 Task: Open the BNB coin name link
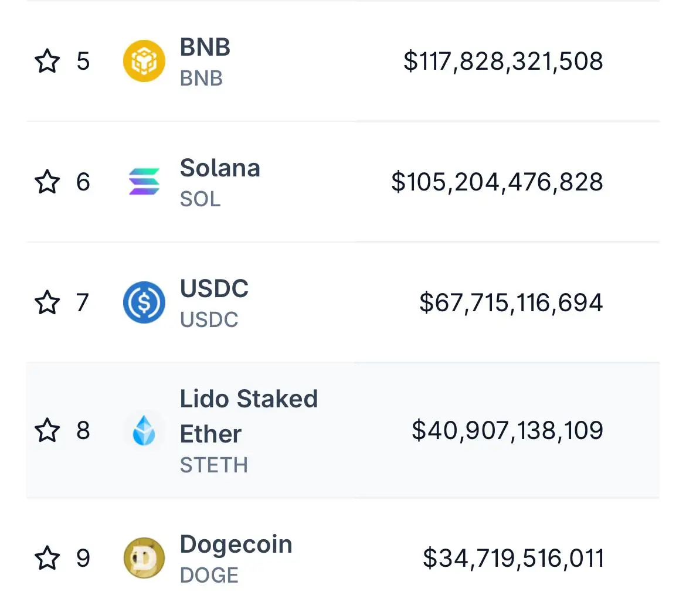coord(205,47)
